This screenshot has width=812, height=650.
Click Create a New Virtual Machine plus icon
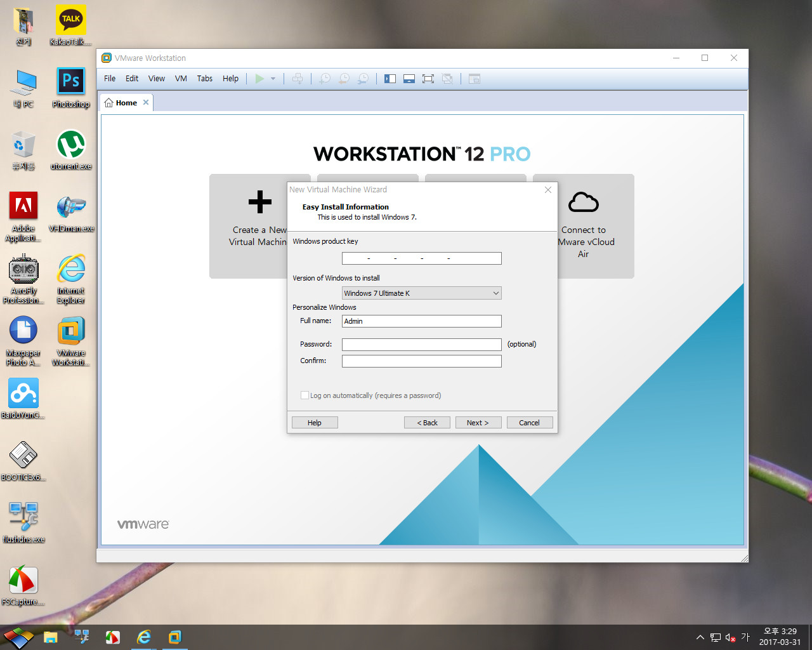pyautogui.click(x=260, y=202)
